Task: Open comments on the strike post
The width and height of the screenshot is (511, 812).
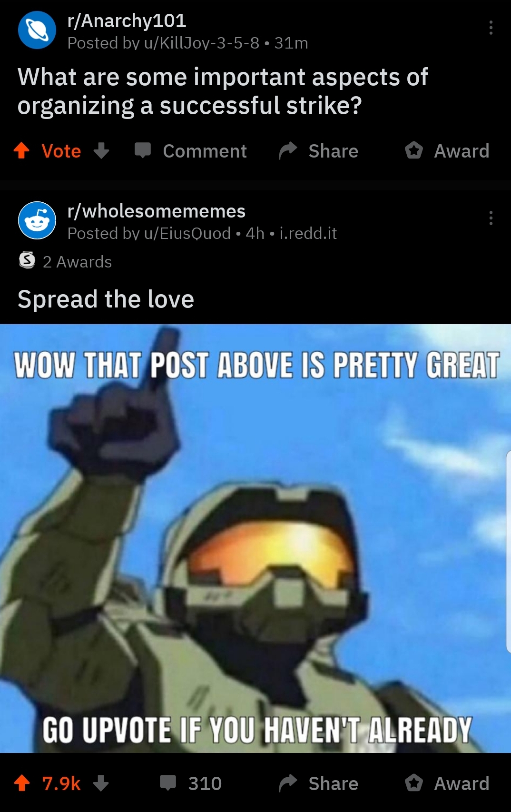Action: click(x=190, y=151)
